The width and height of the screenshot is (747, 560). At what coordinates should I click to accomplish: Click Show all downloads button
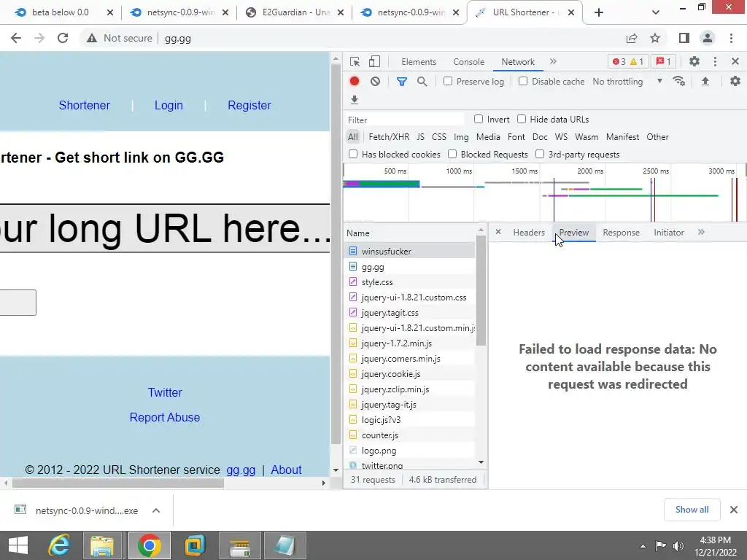[692, 510]
